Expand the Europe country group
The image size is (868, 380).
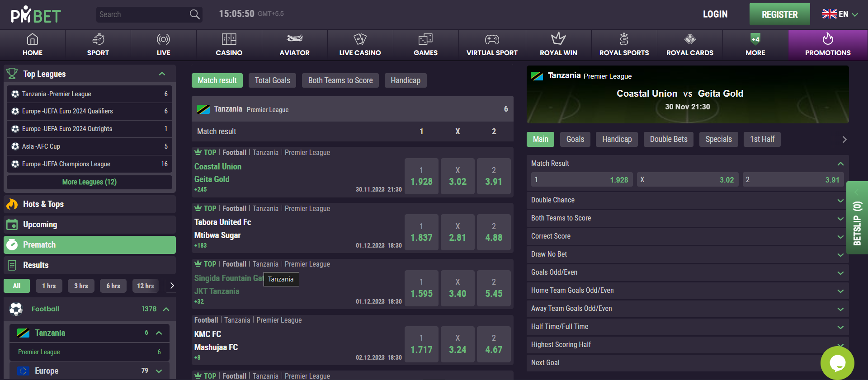159,371
